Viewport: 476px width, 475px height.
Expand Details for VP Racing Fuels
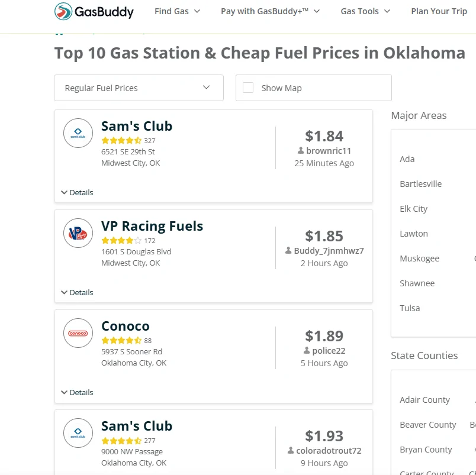[x=77, y=292]
